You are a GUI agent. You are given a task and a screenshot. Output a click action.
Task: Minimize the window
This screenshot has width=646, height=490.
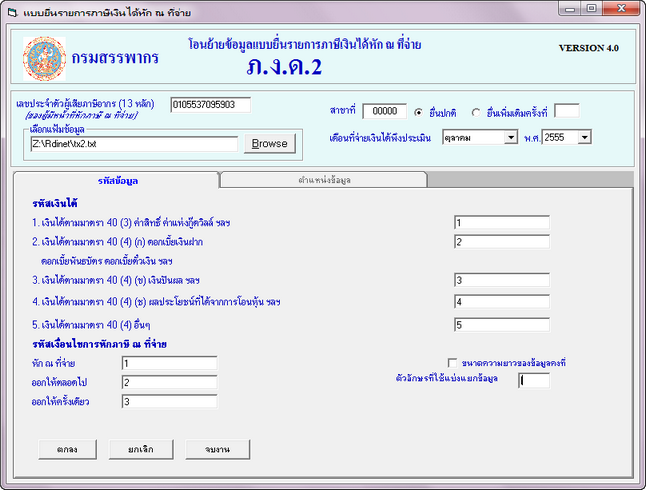570,9
